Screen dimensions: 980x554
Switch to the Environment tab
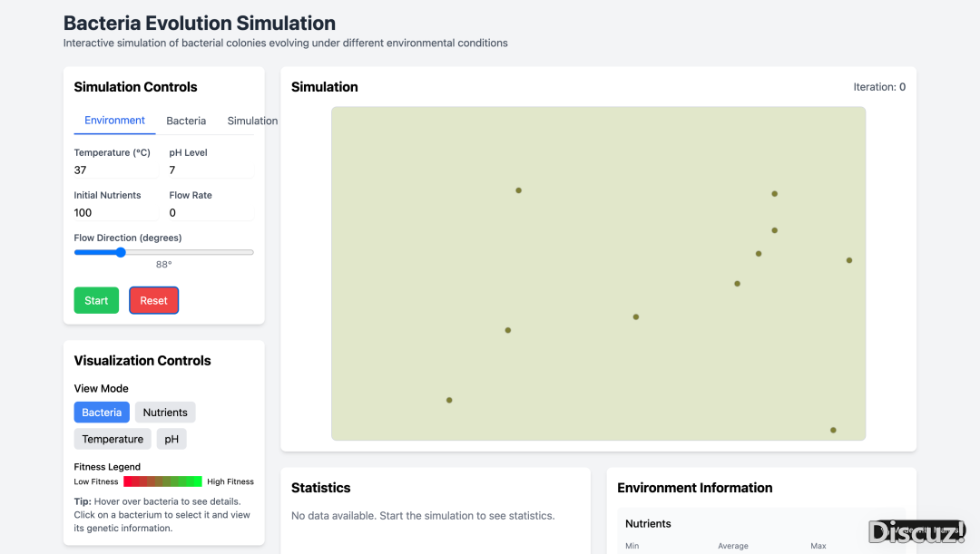click(x=114, y=121)
